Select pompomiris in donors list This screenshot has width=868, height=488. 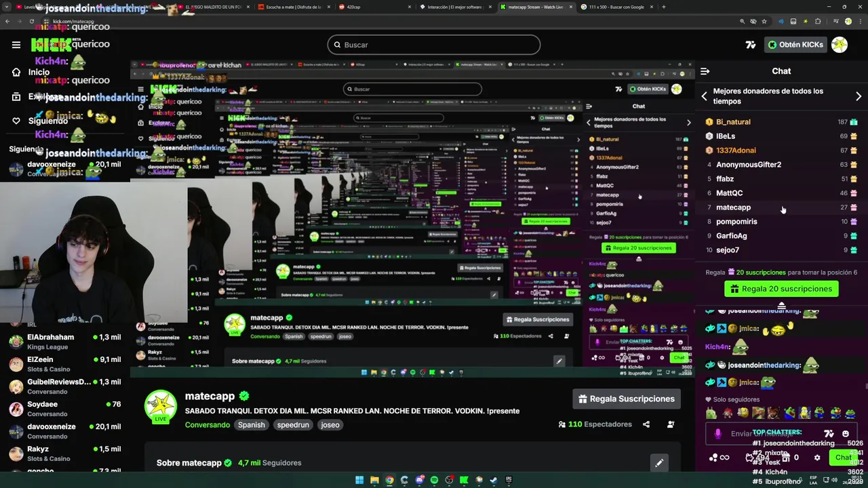pyautogui.click(x=781, y=222)
